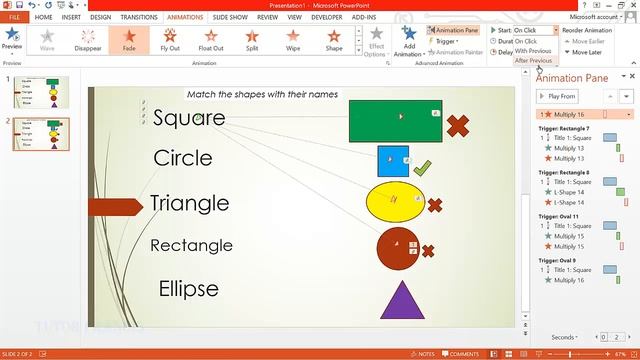
Task: Click Animation Painter
Action: 455,52
